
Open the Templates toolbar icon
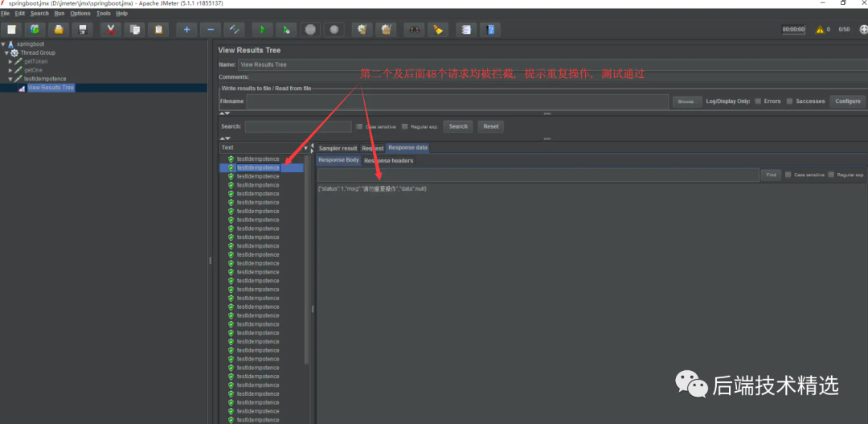(35, 30)
